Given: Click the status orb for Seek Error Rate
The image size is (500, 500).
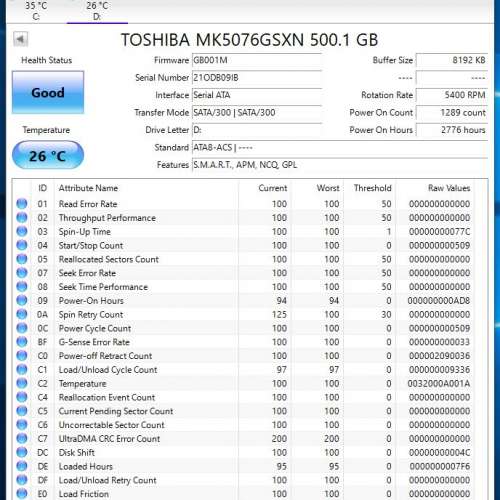Looking at the screenshot, I should click(22, 273).
